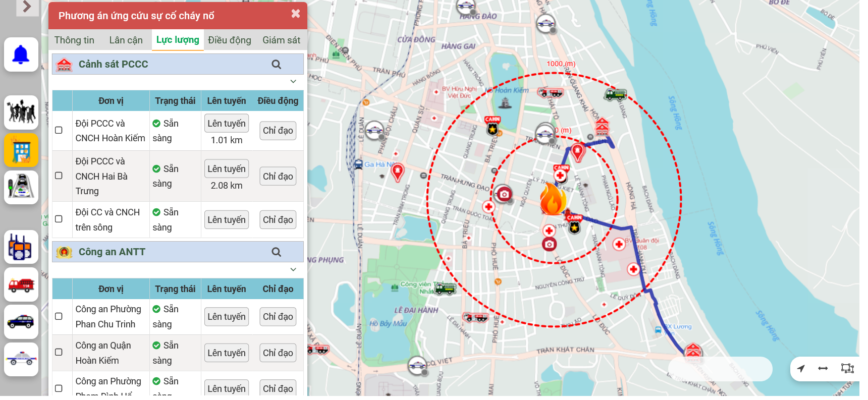
Task: Click the red fire truck sidebar icon
Action: 21,285
